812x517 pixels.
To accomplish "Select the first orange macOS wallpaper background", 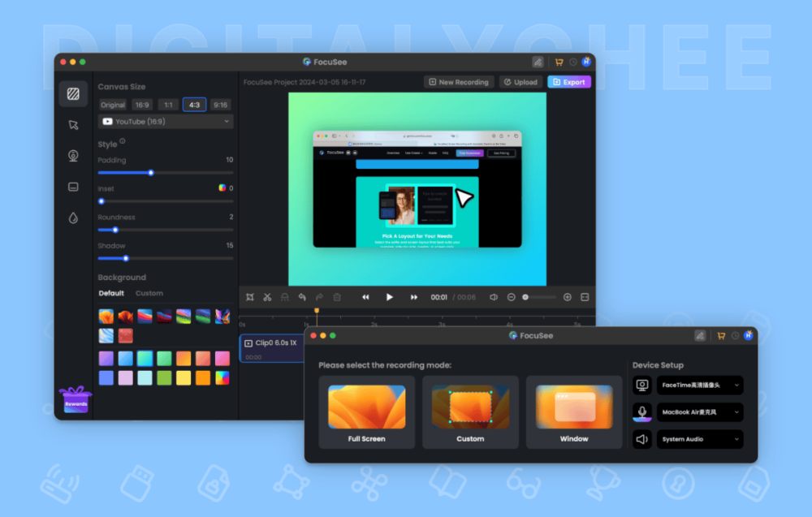I will (x=106, y=317).
